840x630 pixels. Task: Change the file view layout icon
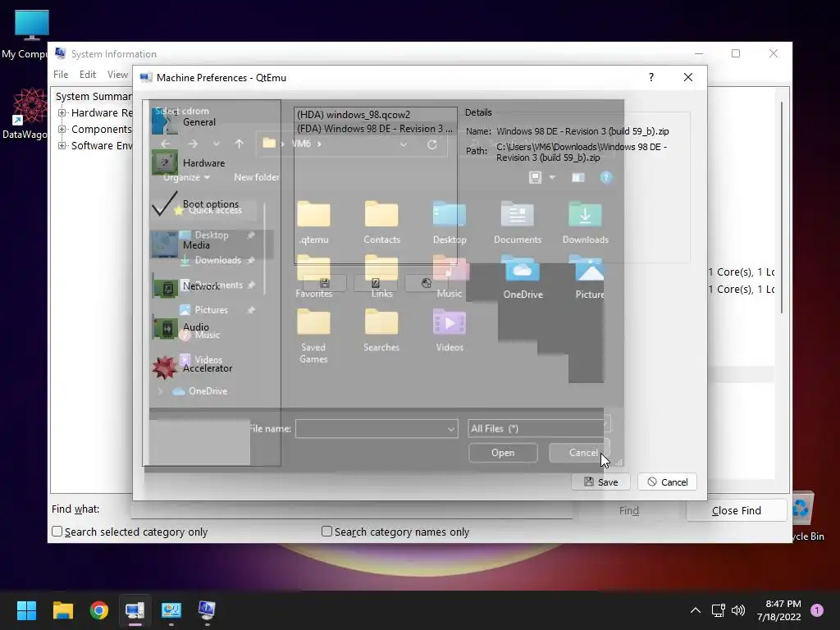tap(535, 177)
